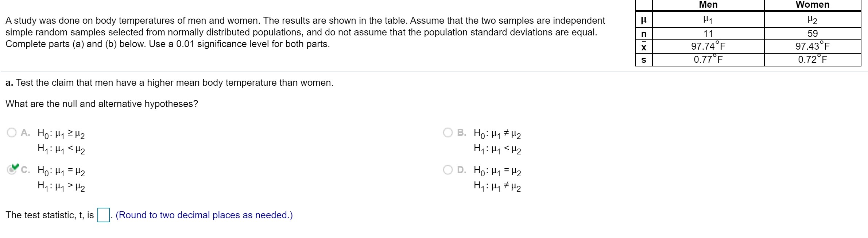Click the Women column header
The width and height of the screenshot is (868, 238).
[x=812, y=5]
